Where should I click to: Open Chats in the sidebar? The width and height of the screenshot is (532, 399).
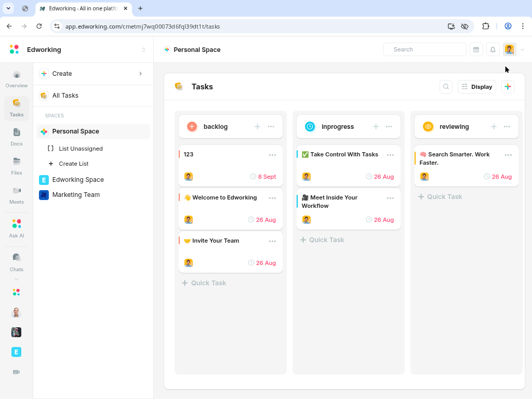coord(17,262)
